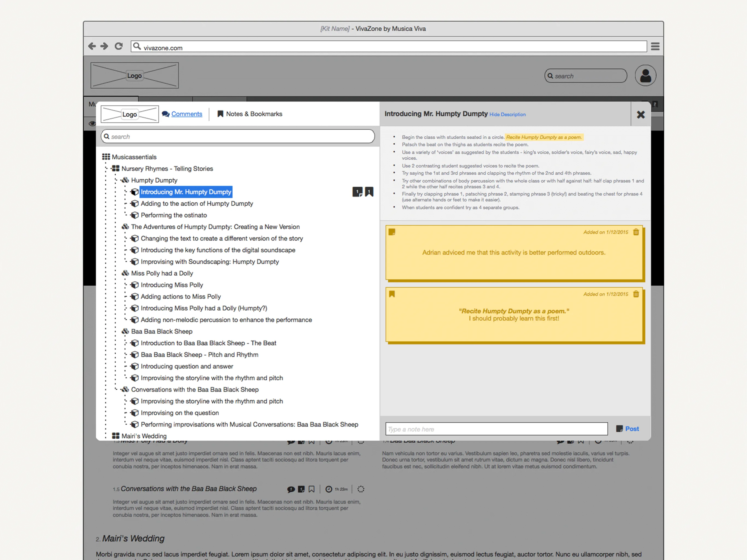Delete the 'Recite Humpty Dumpty' bookmark note
The width and height of the screenshot is (747, 560).
[x=636, y=294]
